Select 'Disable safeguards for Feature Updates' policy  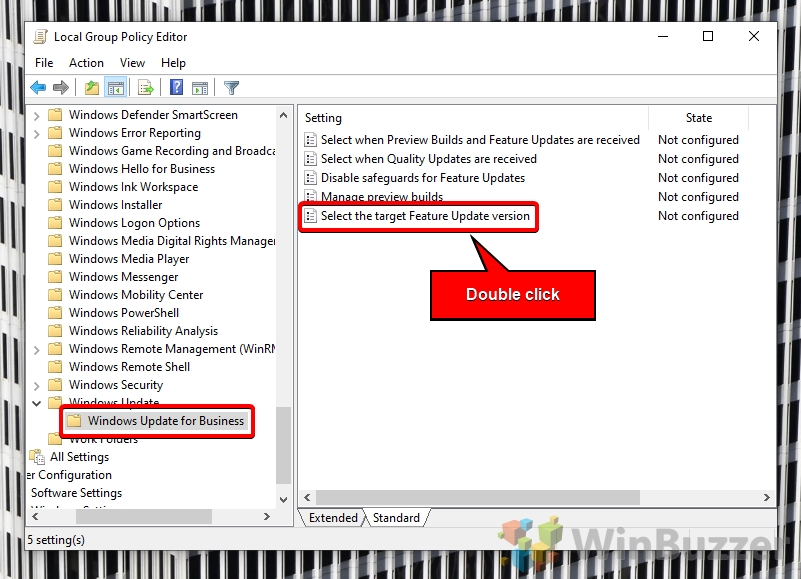(x=422, y=178)
